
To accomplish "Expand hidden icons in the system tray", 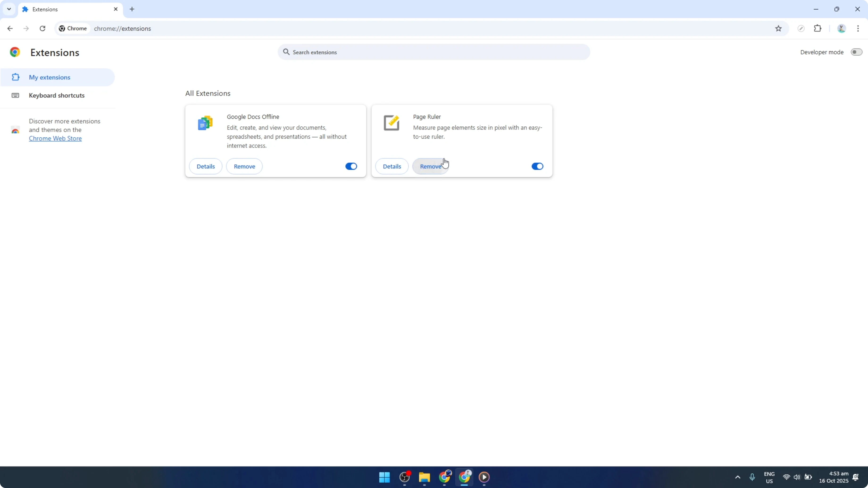I will coord(738,477).
